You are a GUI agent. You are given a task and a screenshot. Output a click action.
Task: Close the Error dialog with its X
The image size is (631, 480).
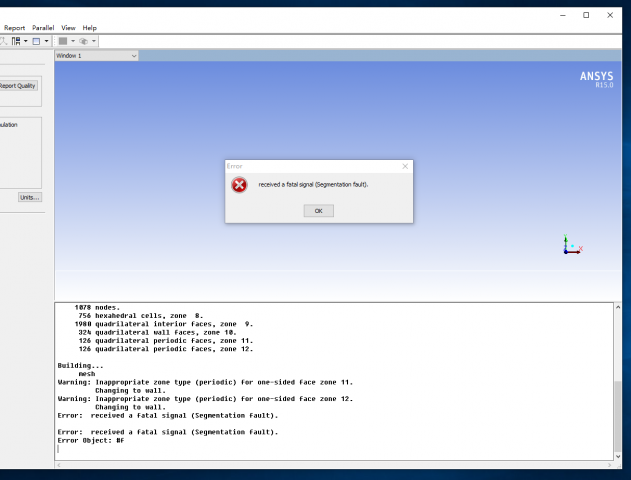click(x=404, y=166)
